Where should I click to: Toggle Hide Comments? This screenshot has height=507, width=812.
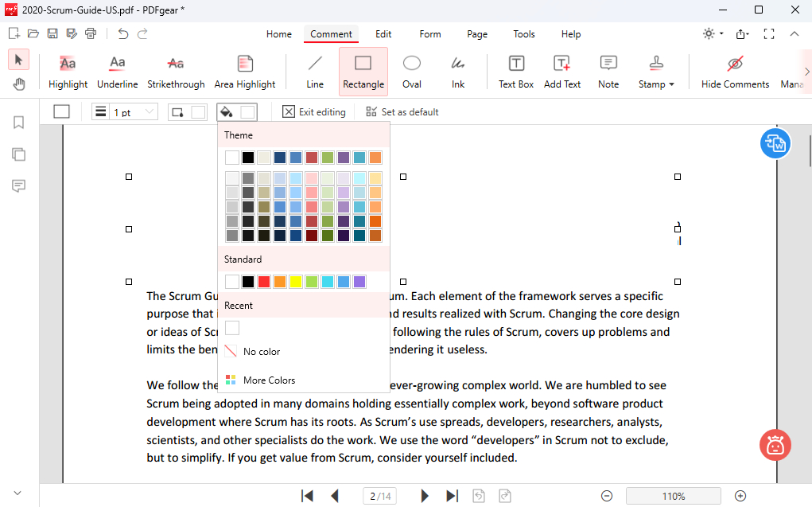(x=735, y=72)
